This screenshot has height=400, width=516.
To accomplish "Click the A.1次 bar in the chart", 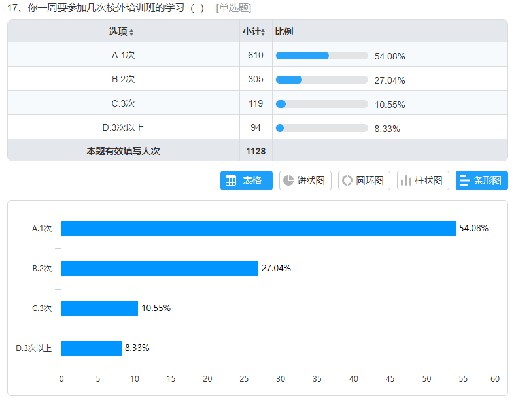I will [258, 228].
